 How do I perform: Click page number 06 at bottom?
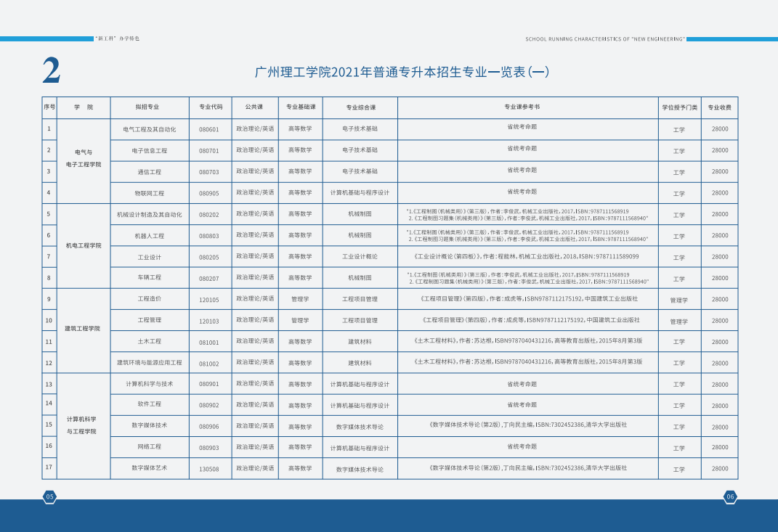730,496
